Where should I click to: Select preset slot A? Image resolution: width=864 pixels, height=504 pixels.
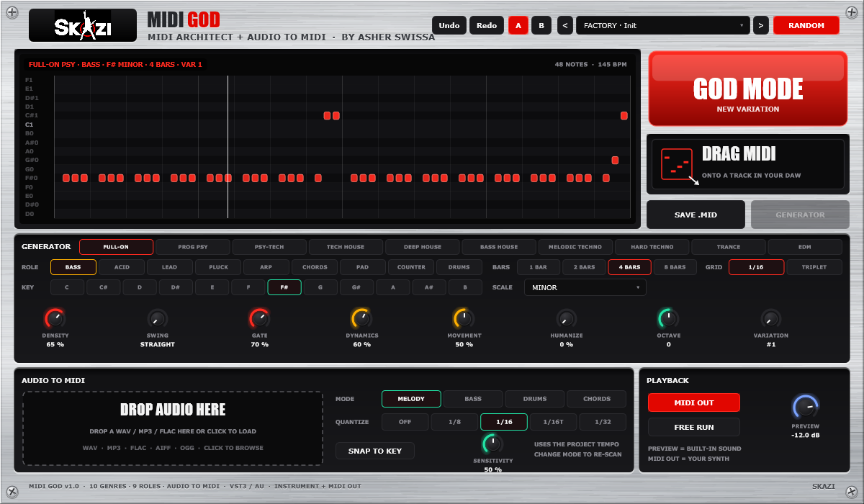518,25
